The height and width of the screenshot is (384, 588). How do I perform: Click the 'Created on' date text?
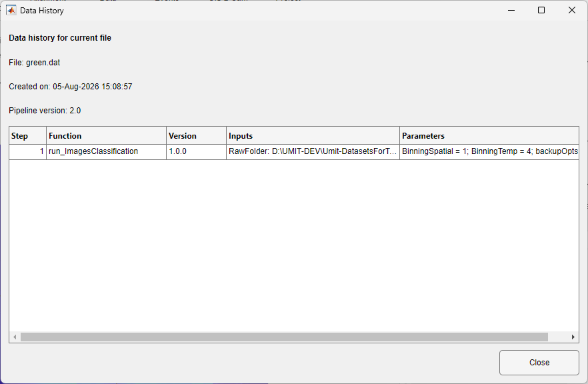(71, 87)
